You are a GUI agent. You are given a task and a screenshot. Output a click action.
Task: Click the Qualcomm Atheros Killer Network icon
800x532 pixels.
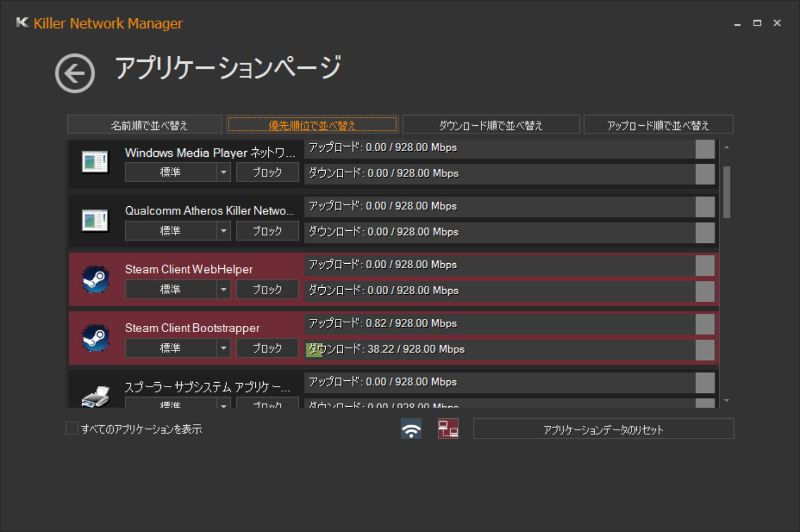click(95, 221)
